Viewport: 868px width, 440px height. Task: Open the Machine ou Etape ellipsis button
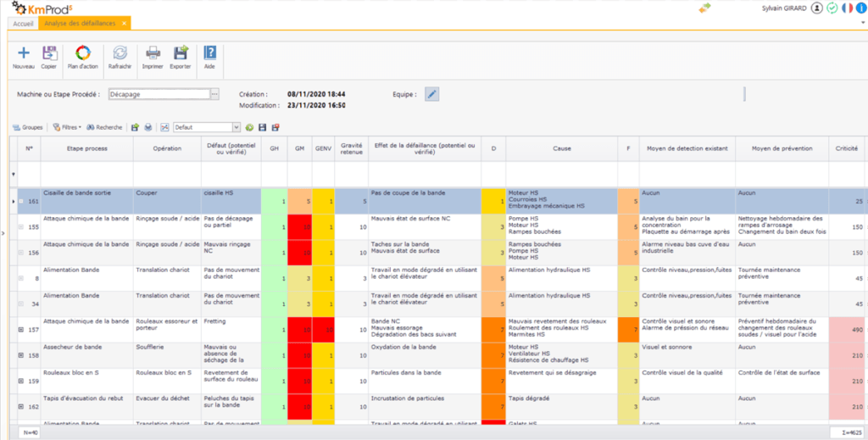coord(214,94)
